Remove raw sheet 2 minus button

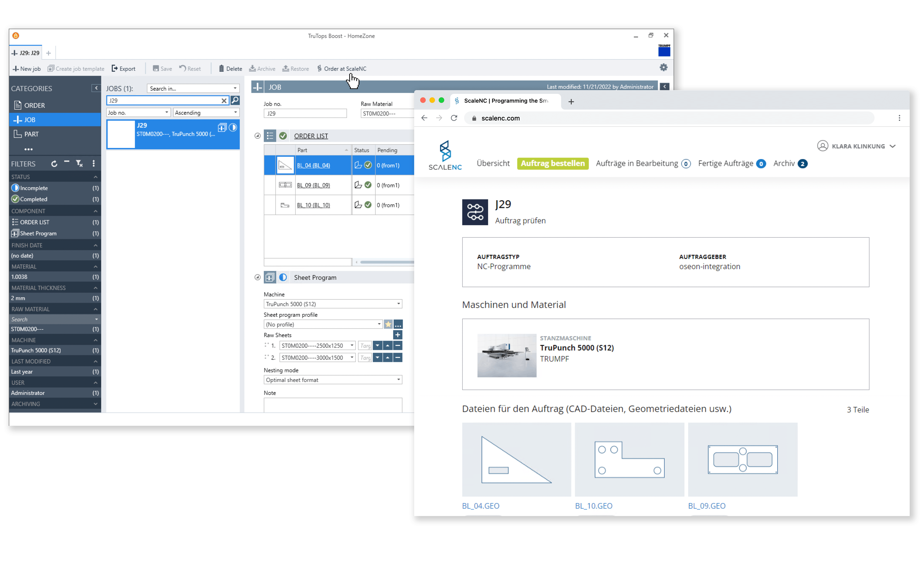[398, 358]
